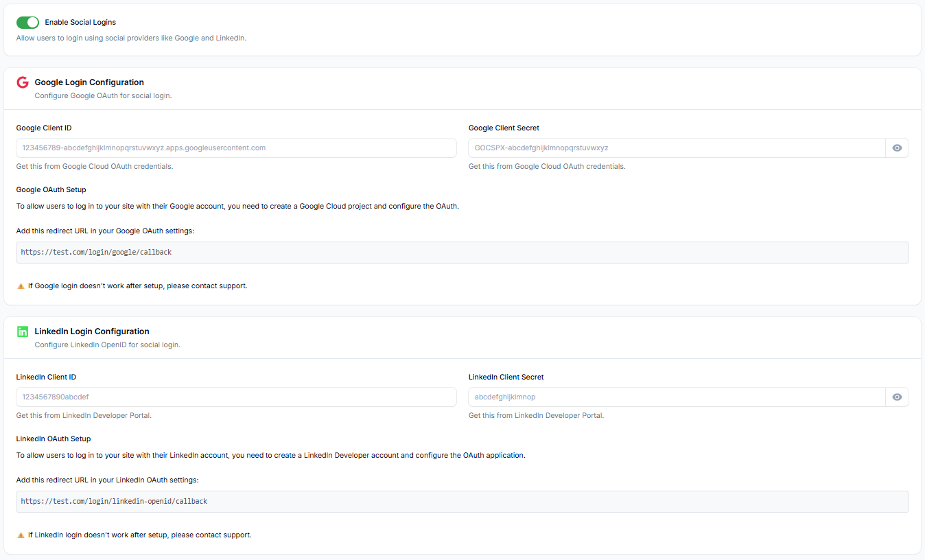This screenshot has width=925, height=560.
Task: Click the LinkedIn logo icon
Action: coord(22,331)
